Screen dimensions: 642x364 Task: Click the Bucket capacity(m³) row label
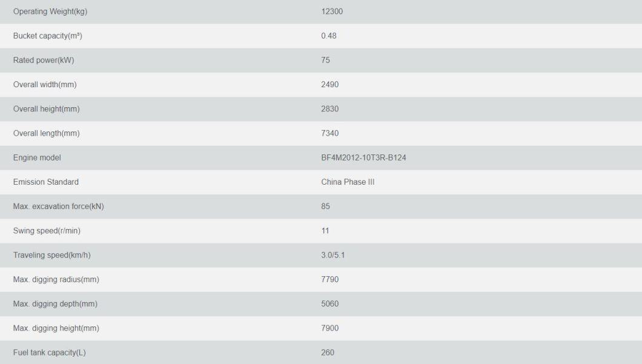click(47, 36)
